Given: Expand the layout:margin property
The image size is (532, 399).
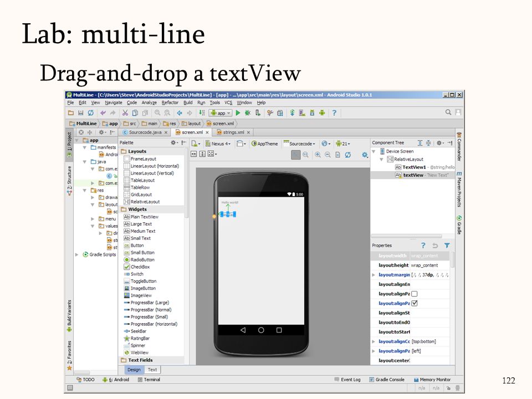Looking at the screenshot, I should coord(374,275).
